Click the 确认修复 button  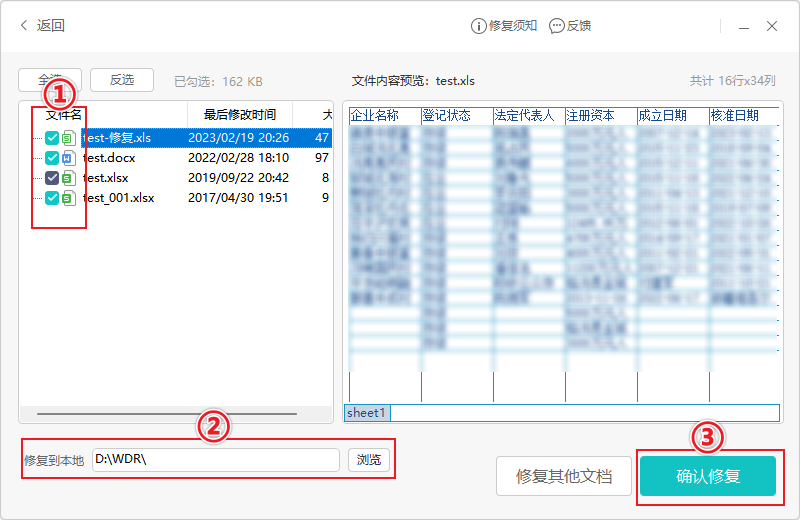click(708, 476)
